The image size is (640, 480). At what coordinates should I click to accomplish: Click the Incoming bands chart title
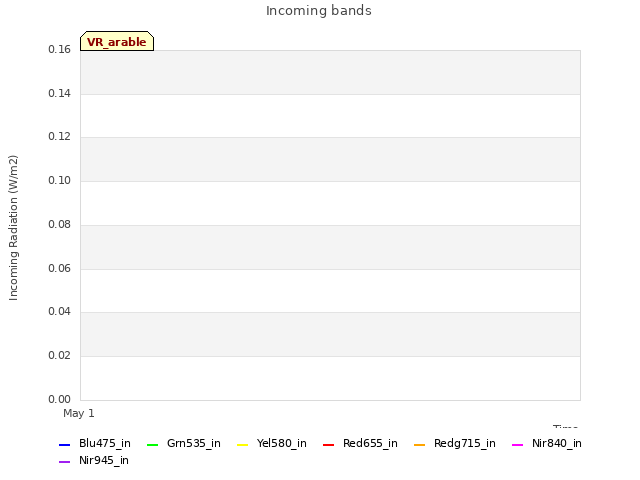click(x=319, y=11)
